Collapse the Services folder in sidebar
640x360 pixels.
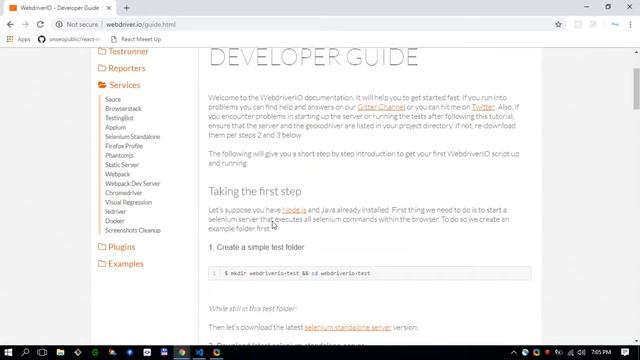pyautogui.click(x=119, y=85)
